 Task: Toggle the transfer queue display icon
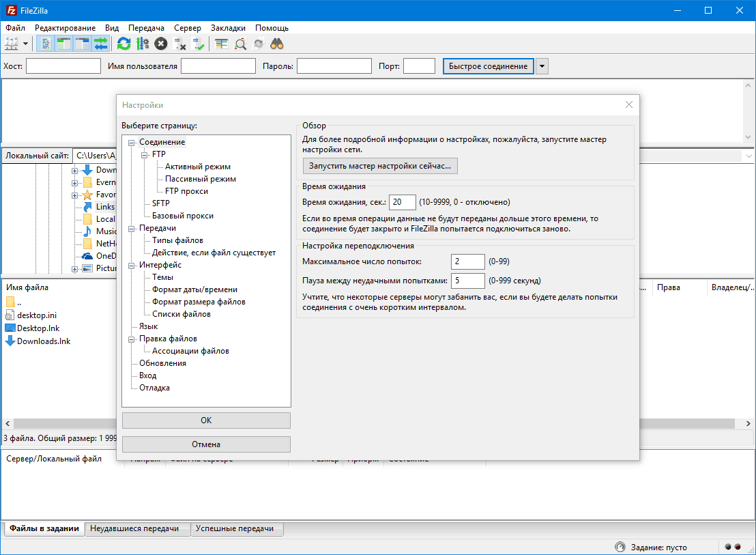101,44
